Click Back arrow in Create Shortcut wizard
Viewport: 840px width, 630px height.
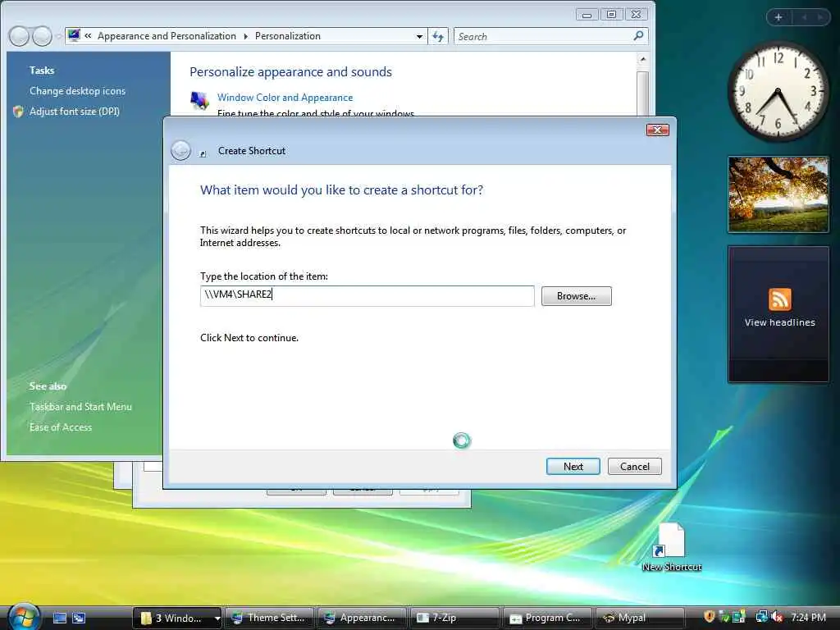180,151
